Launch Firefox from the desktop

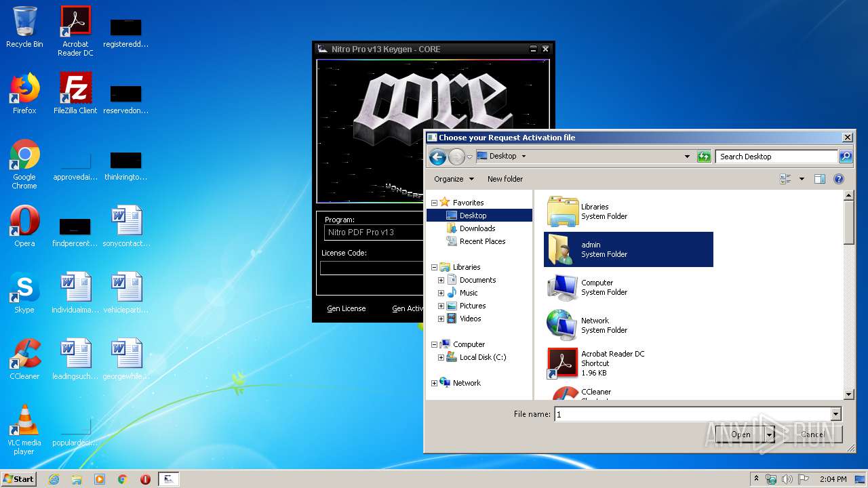point(24,94)
